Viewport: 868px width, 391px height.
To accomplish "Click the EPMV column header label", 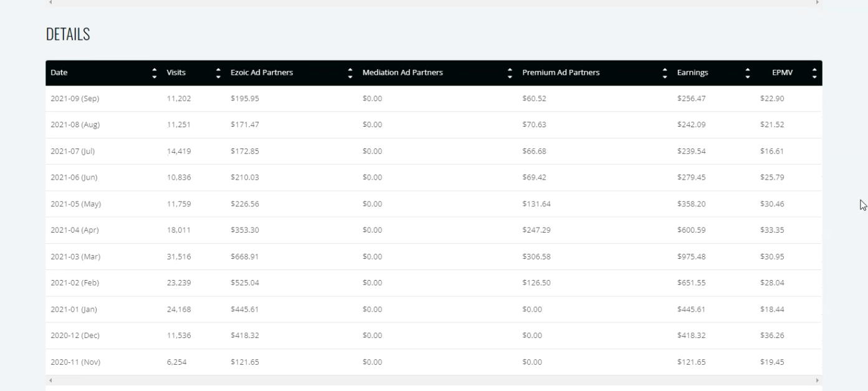I will pos(782,73).
